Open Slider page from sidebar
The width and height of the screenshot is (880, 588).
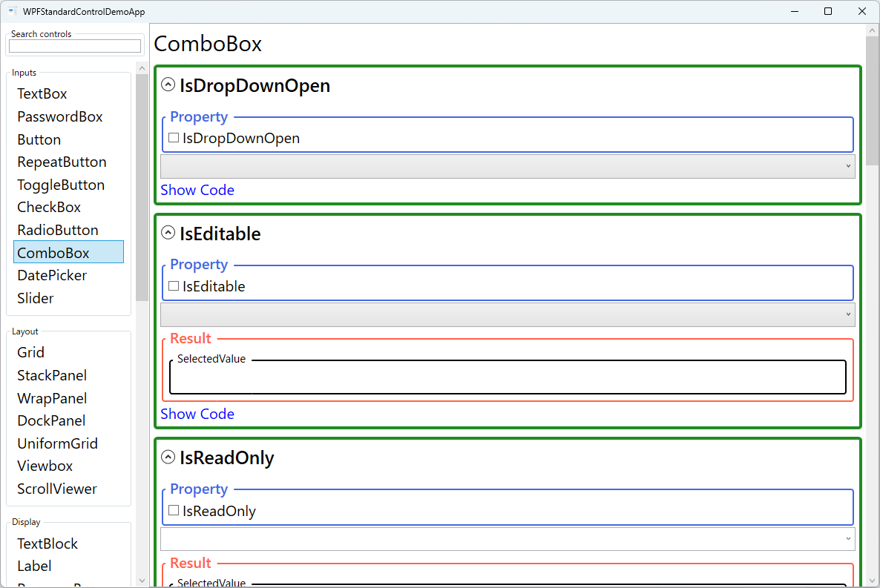point(68,299)
